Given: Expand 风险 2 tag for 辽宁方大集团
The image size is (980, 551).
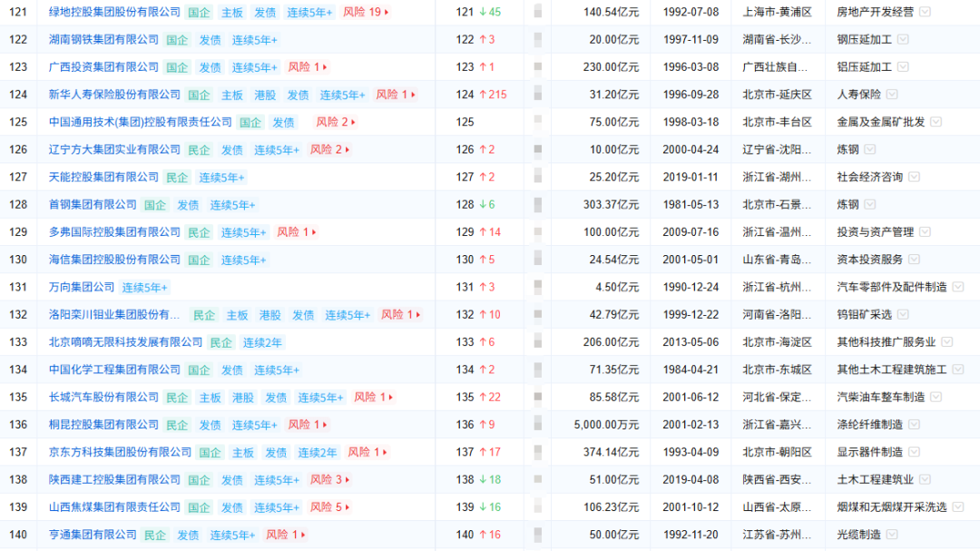Looking at the screenshot, I should pos(329,150).
